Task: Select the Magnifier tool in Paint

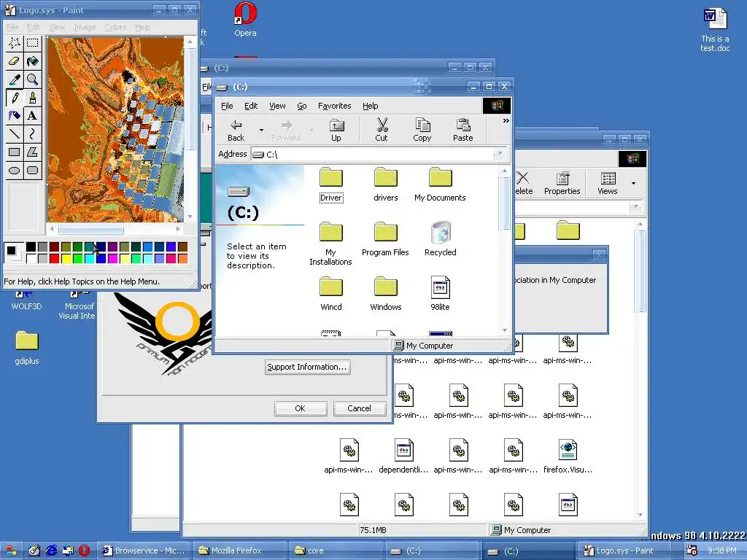Action: 32,79
